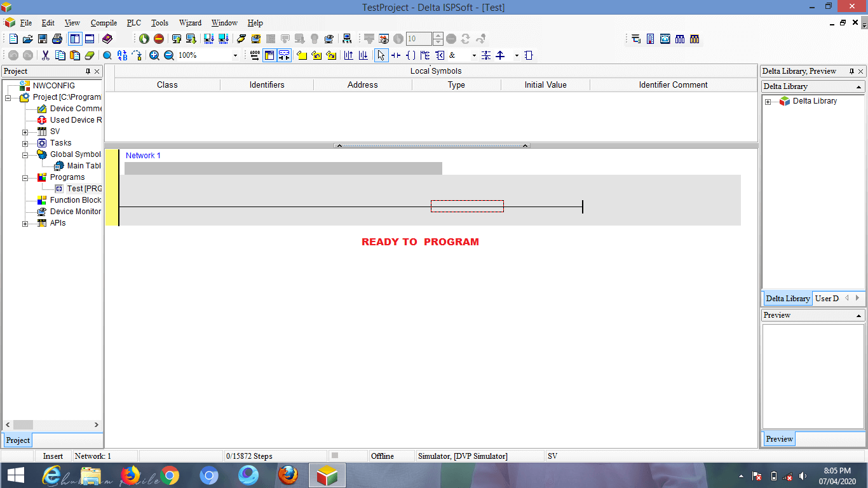
Task: Open the File menu
Action: point(26,23)
